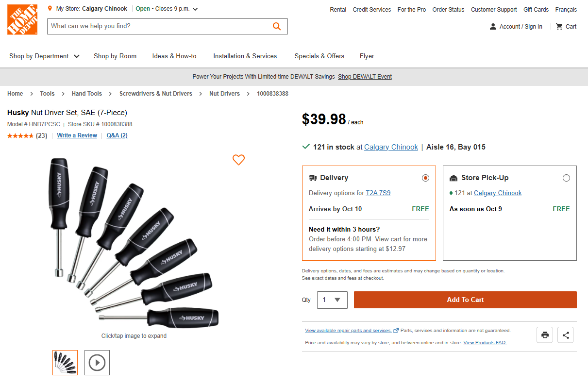This screenshot has height=385, width=588.
Task: Choose Store Pick-Up fulfillment option
Action: [566, 178]
